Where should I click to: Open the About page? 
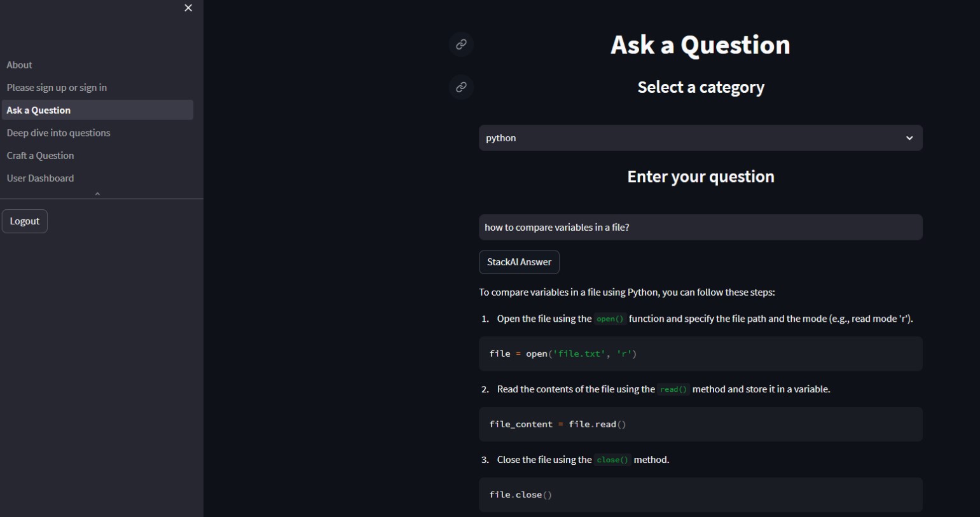tap(19, 65)
